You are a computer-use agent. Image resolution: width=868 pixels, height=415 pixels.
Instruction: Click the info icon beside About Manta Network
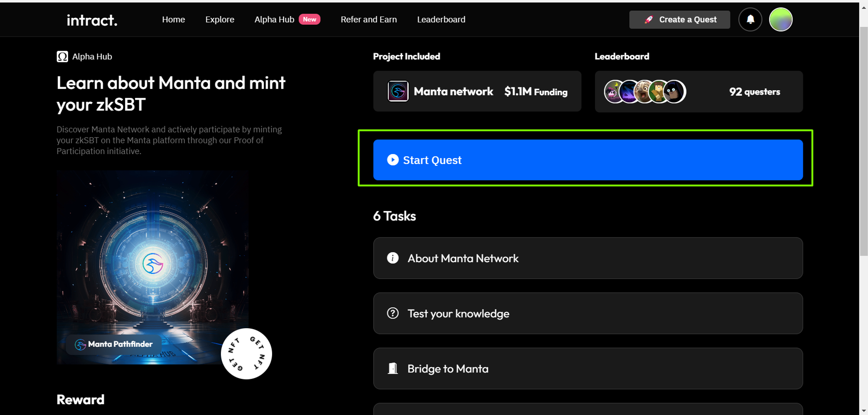(x=393, y=258)
